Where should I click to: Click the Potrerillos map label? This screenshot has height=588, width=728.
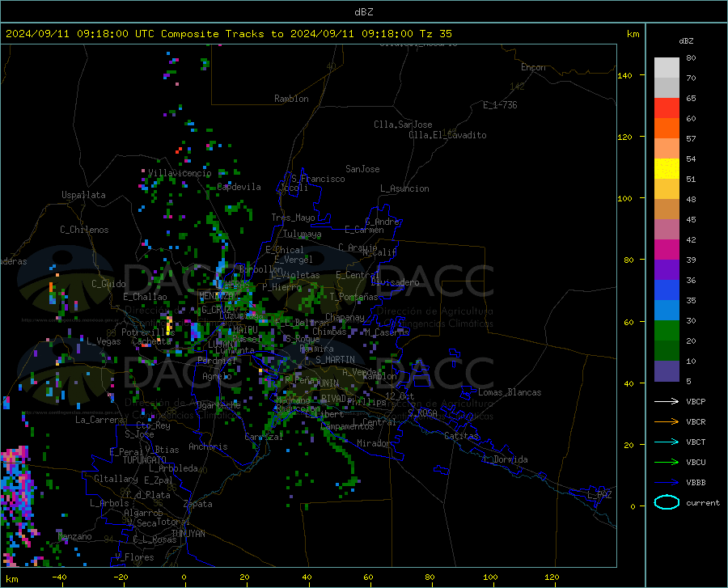coord(148,332)
